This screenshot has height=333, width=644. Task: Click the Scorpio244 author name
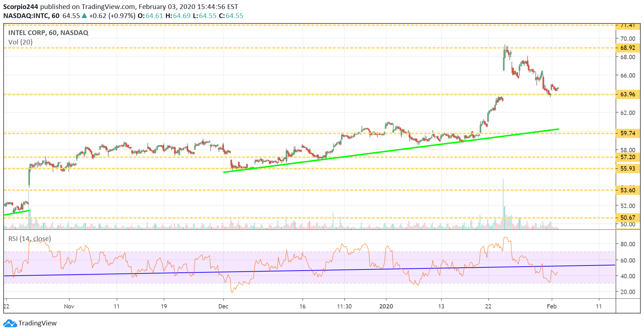(x=21, y=6)
